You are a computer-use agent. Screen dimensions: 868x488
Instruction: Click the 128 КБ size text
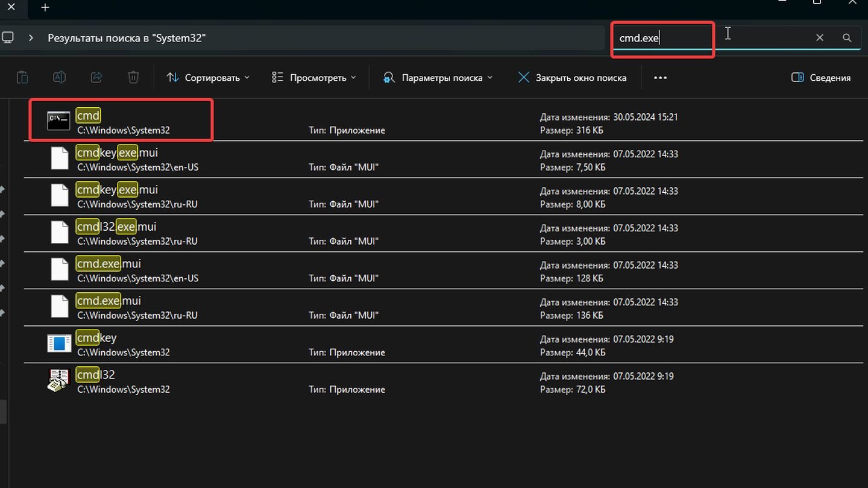[x=589, y=278]
